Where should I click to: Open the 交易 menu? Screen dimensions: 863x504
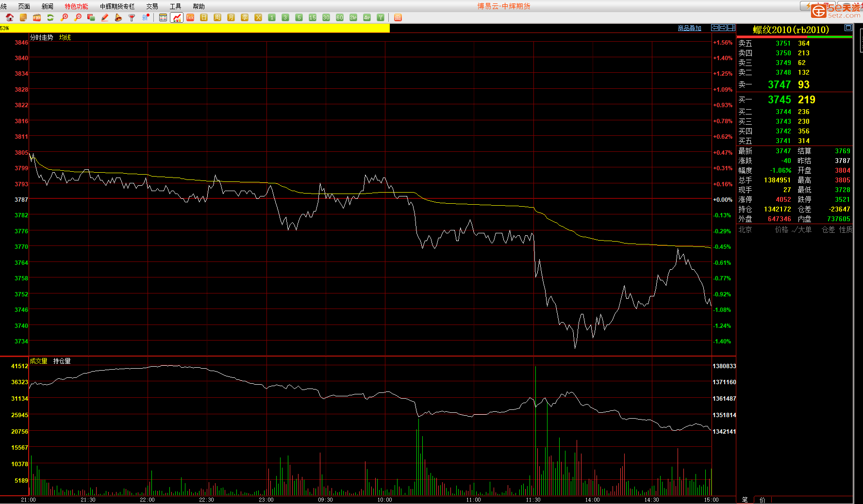point(152,6)
